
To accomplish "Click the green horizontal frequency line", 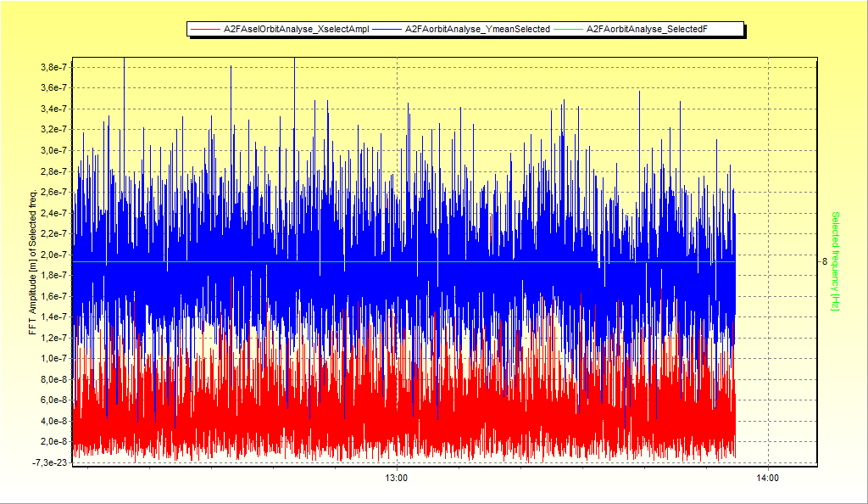I will (404, 262).
